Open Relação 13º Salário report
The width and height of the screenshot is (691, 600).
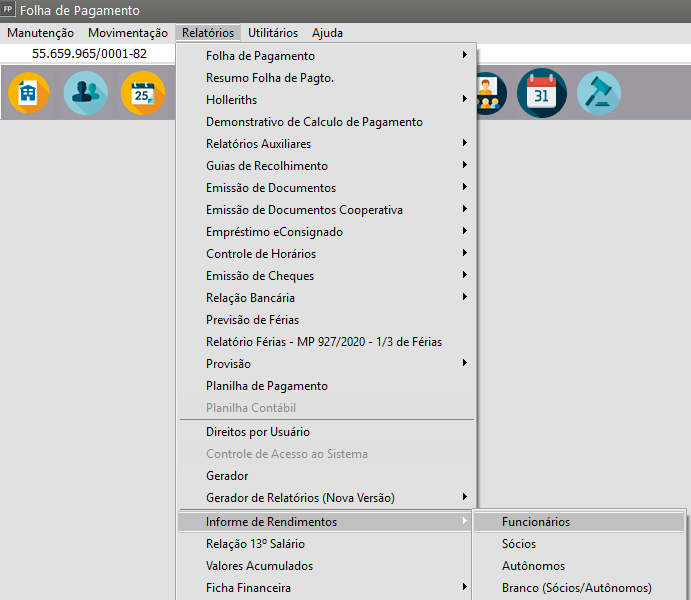pyautogui.click(x=255, y=544)
